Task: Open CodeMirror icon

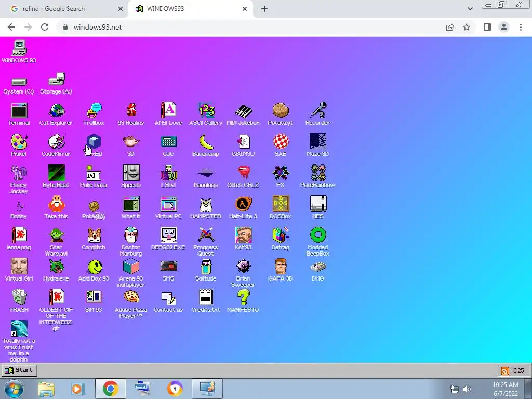Action: coord(56,145)
